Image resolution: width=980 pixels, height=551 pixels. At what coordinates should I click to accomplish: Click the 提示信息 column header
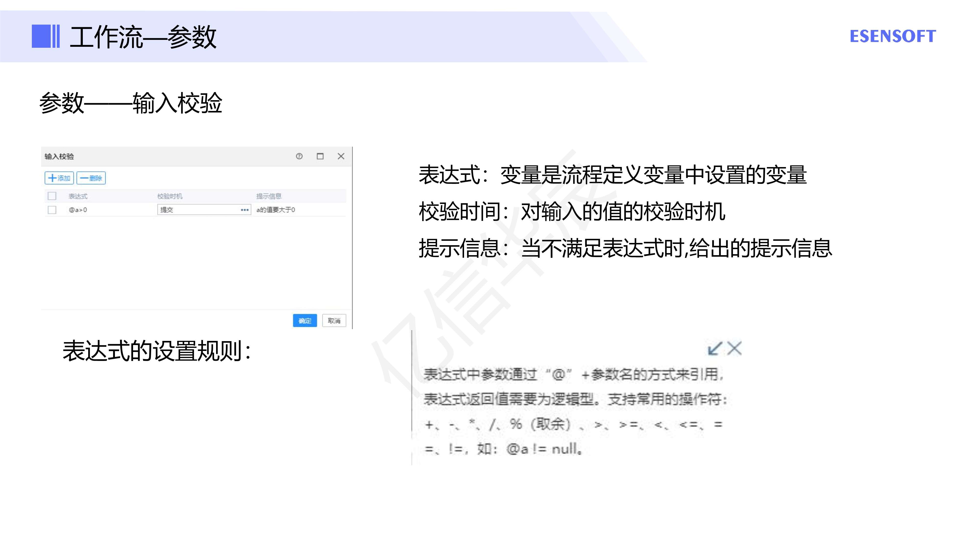pyautogui.click(x=269, y=196)
